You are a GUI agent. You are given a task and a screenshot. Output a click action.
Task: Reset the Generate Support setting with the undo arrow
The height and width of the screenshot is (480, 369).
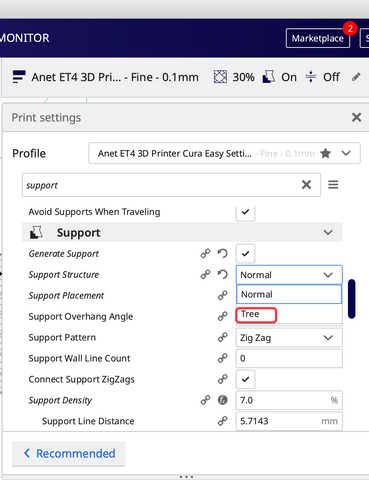click(x=222, y=254)
